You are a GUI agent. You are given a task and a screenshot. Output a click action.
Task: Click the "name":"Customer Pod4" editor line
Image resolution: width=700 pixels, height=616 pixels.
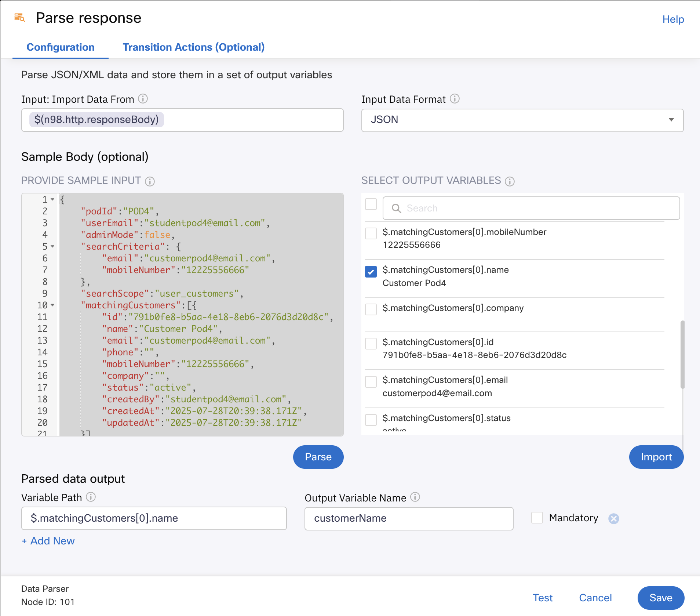(162, 329)
